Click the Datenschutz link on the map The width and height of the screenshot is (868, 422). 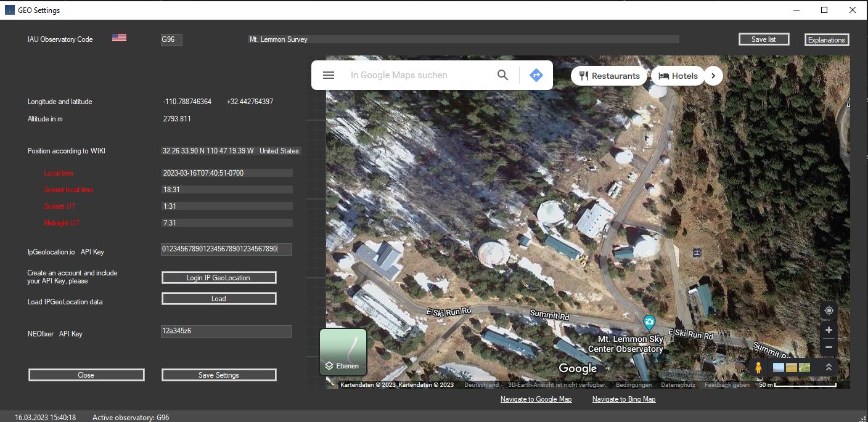click(x=678, y=385)
